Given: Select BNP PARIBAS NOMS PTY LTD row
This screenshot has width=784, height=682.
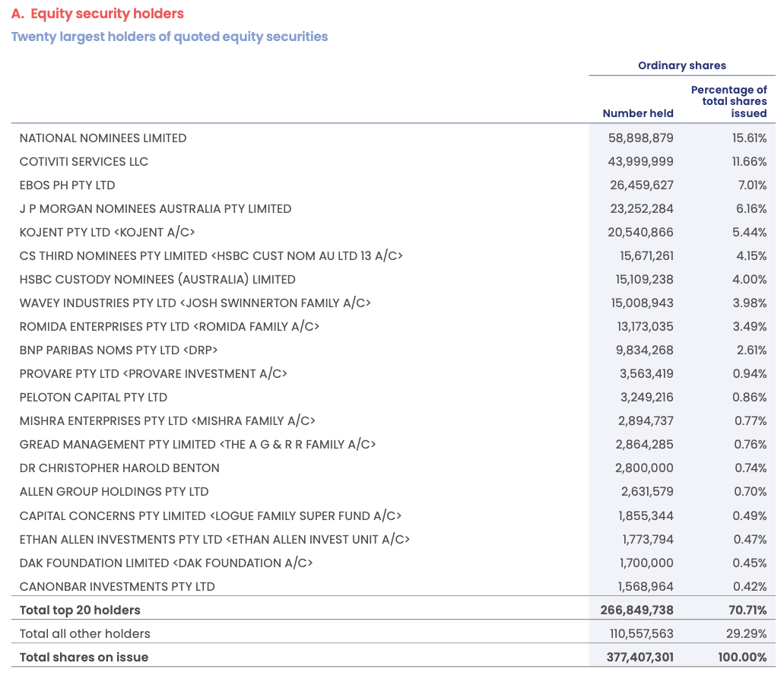Looking at the screenshot, I should (x=119, y=350).
